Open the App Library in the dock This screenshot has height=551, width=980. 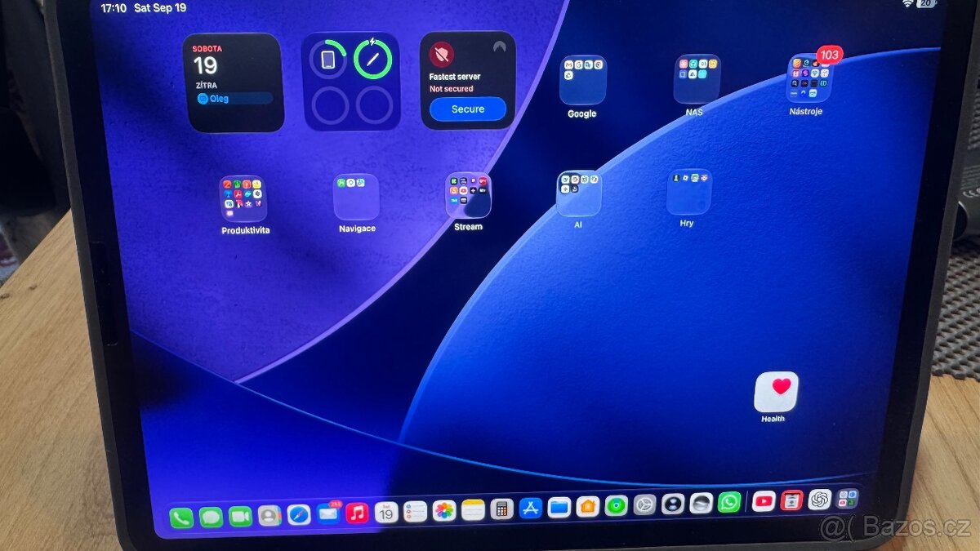pos(848,498)
